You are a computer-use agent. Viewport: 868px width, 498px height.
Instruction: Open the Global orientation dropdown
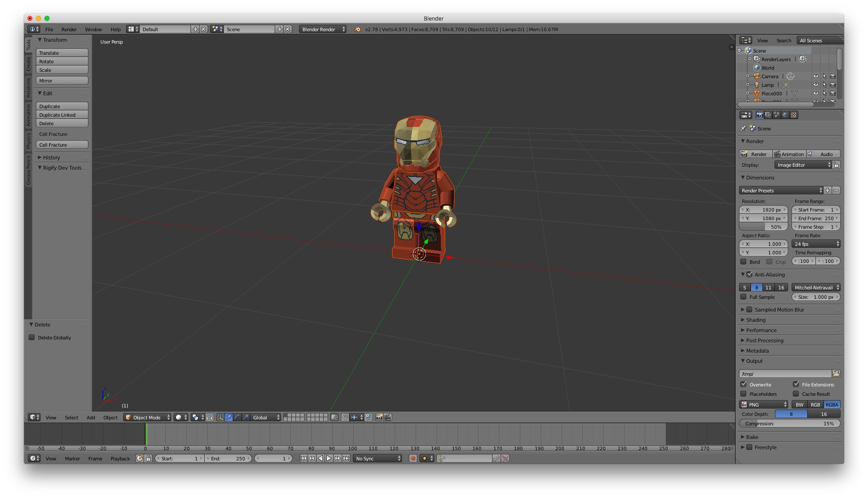tap(265, 418)
